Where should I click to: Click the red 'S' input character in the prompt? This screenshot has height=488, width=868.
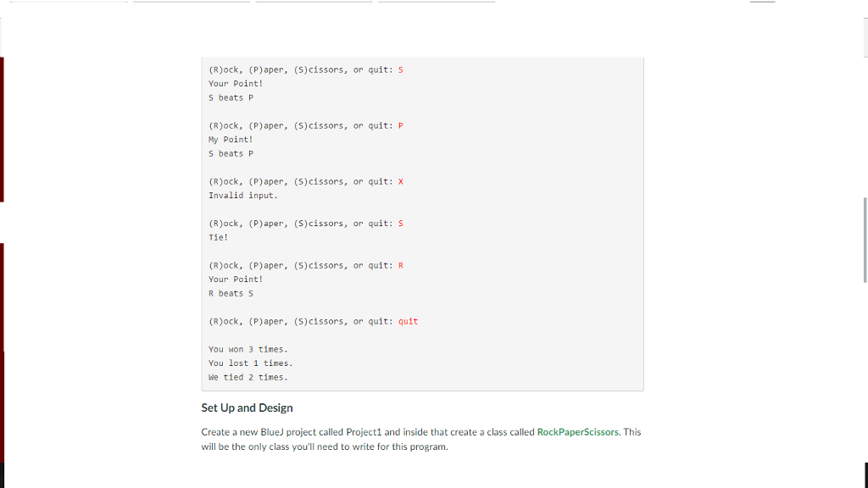coord(400,69)
